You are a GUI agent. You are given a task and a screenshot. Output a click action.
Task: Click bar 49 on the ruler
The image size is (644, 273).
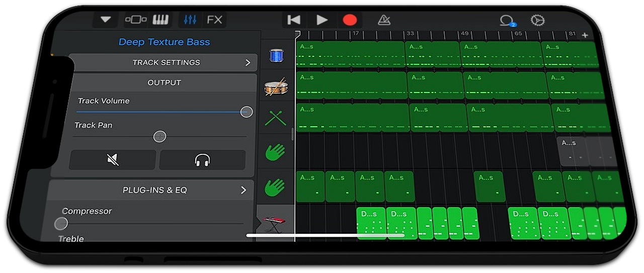464,34
